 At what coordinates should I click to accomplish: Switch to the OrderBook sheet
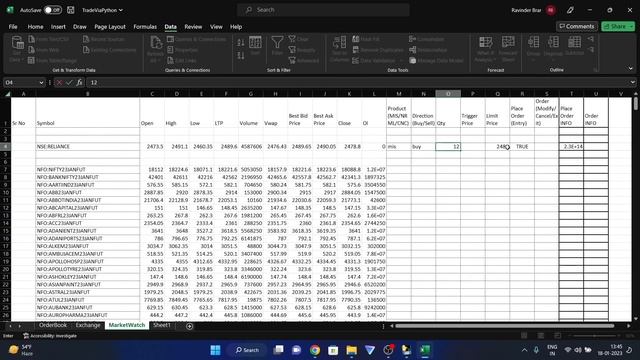53,325
